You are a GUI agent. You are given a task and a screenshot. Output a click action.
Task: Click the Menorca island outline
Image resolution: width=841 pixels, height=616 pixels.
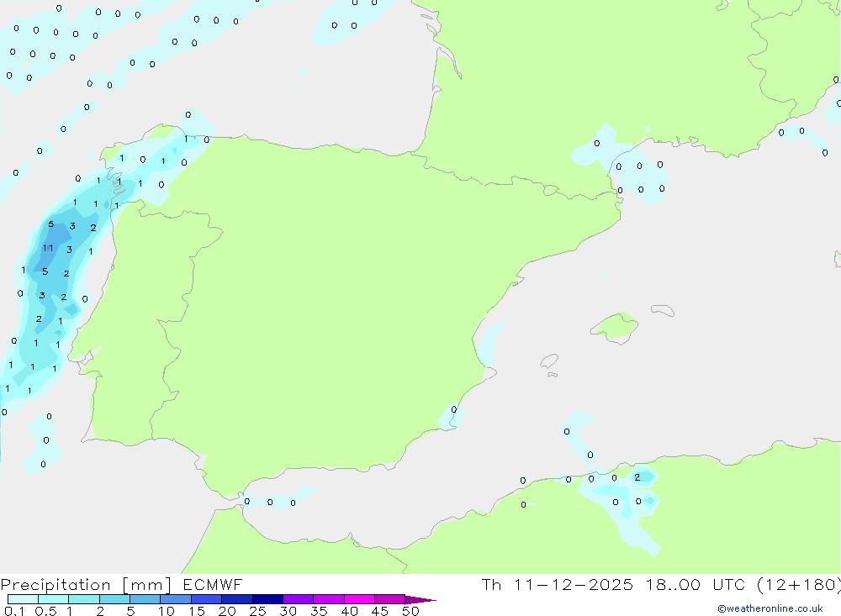663,310
